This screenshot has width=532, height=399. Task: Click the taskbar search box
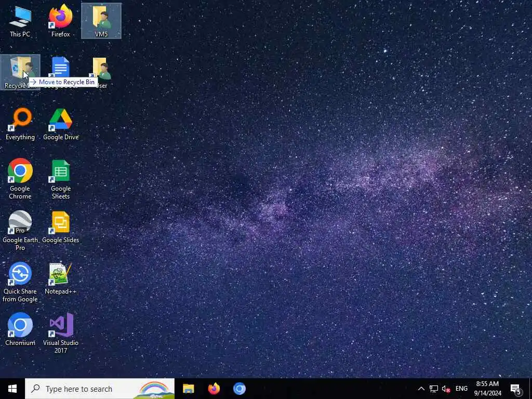(x=100, y=389)
